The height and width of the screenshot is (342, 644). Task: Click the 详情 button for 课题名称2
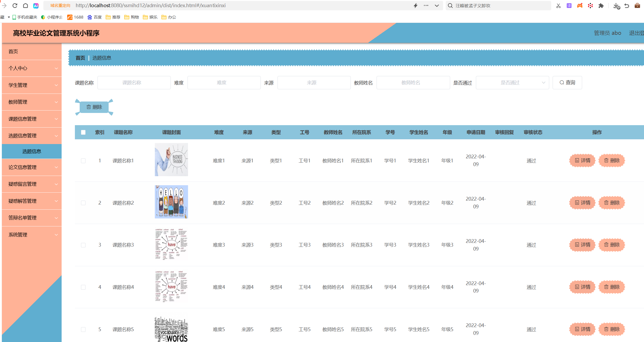pos(582,202)
